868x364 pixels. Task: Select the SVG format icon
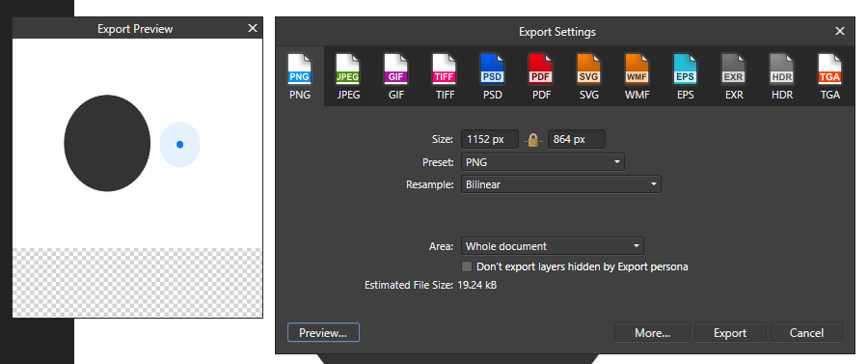pos(589,70)
